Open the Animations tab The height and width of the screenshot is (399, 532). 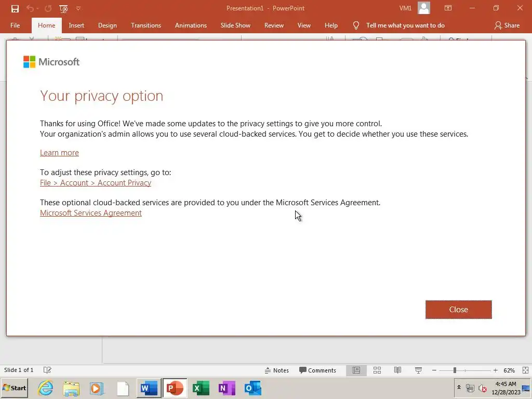(x=191, y=25)
